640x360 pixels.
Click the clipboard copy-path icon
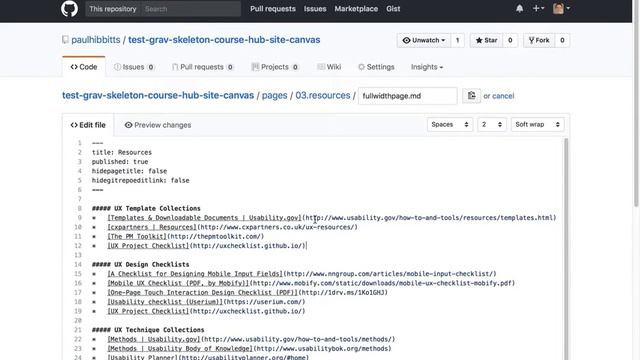[x=471, y=96]
